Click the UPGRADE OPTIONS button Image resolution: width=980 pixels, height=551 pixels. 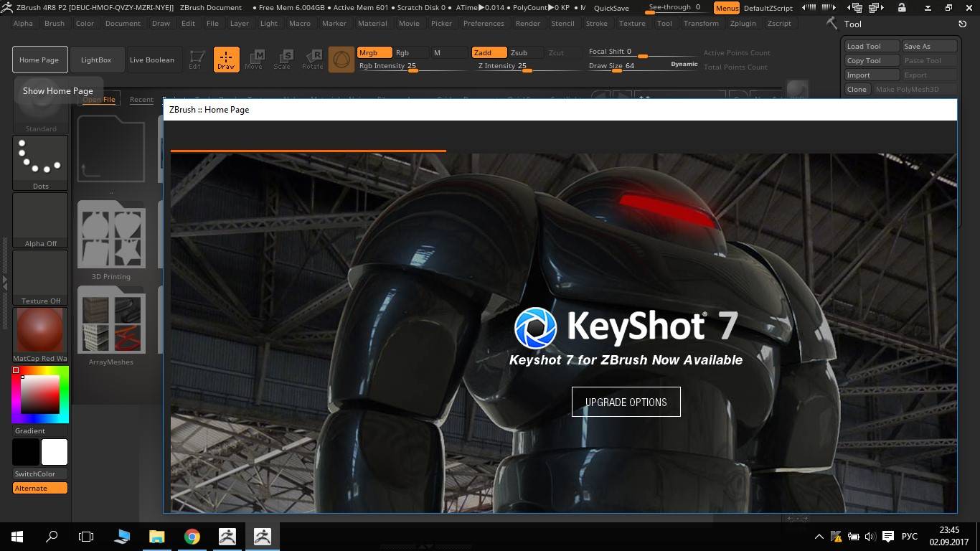point(626,402)
